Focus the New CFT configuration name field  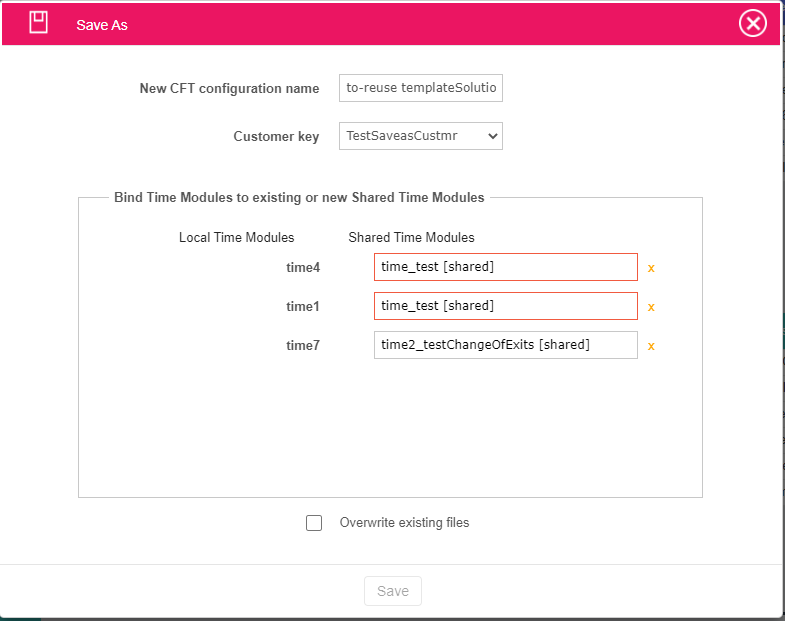click(420, 88)
